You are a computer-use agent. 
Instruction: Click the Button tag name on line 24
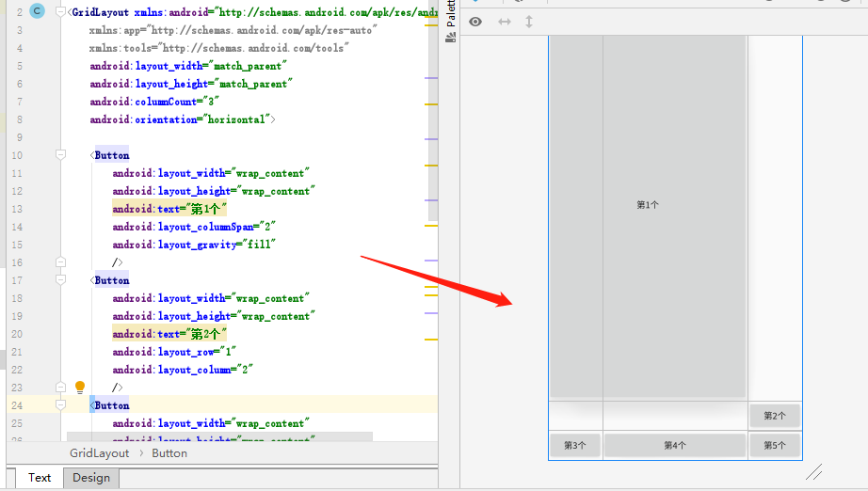click(112, 405)
